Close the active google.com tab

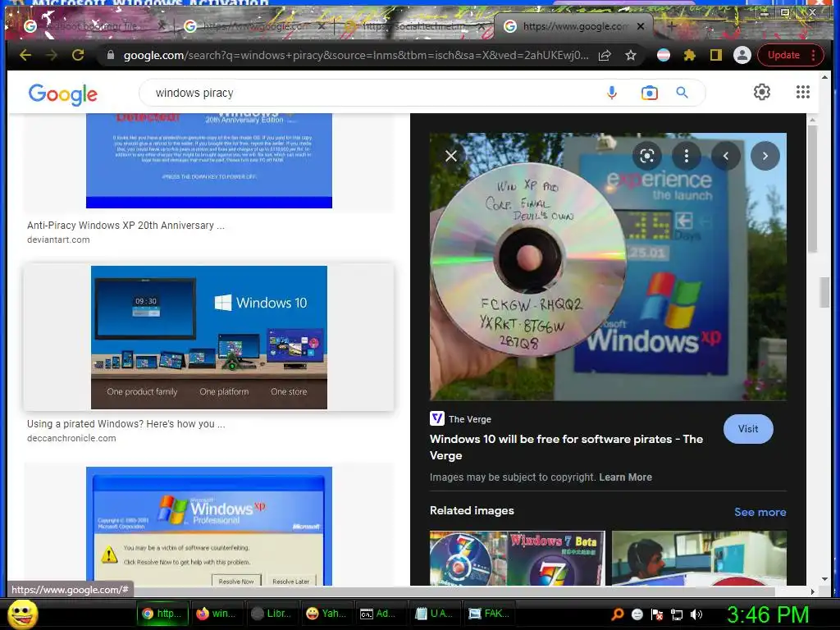(x=641, y=25)
